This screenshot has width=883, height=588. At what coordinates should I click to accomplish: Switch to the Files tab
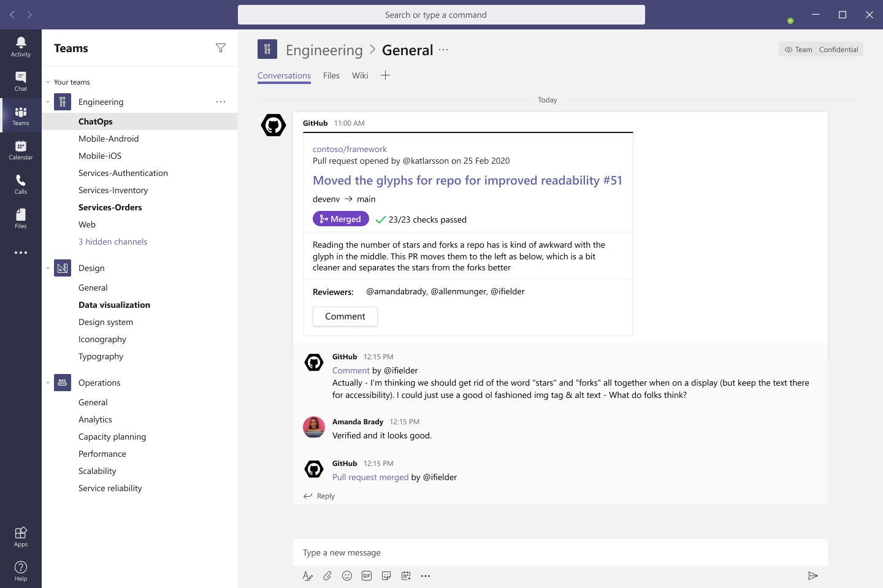[x=331, y=75]
